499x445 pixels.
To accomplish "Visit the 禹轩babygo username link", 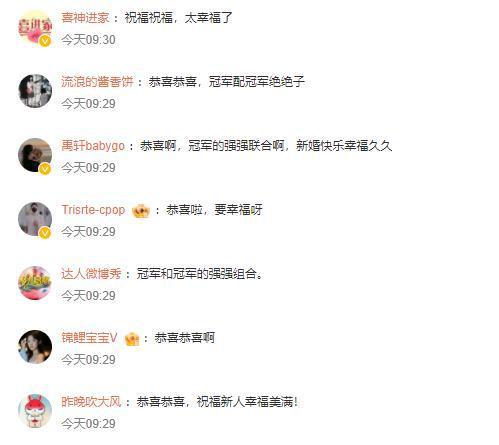I will click(93, 146).
